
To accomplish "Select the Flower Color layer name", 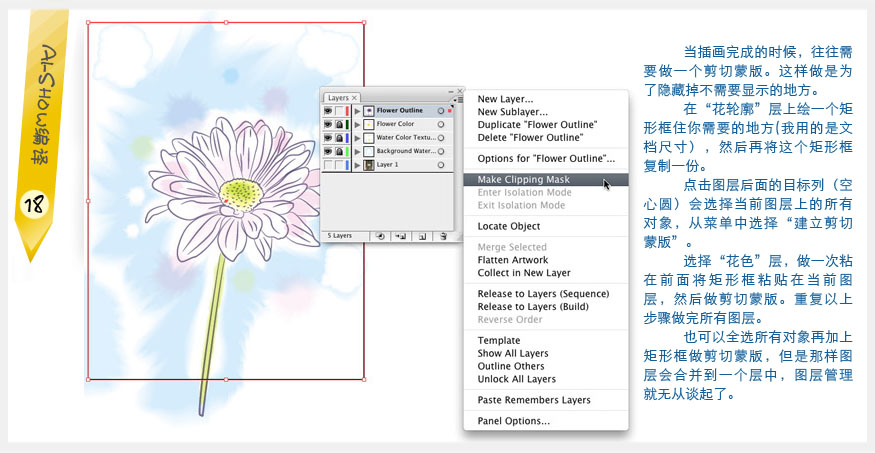I will point(396,124).
